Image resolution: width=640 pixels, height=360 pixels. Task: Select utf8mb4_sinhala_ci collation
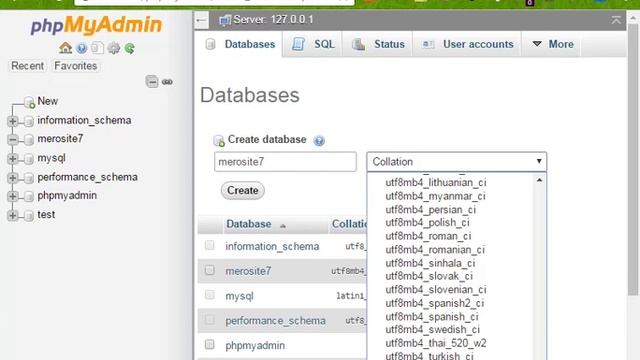(x=430, y=263)
